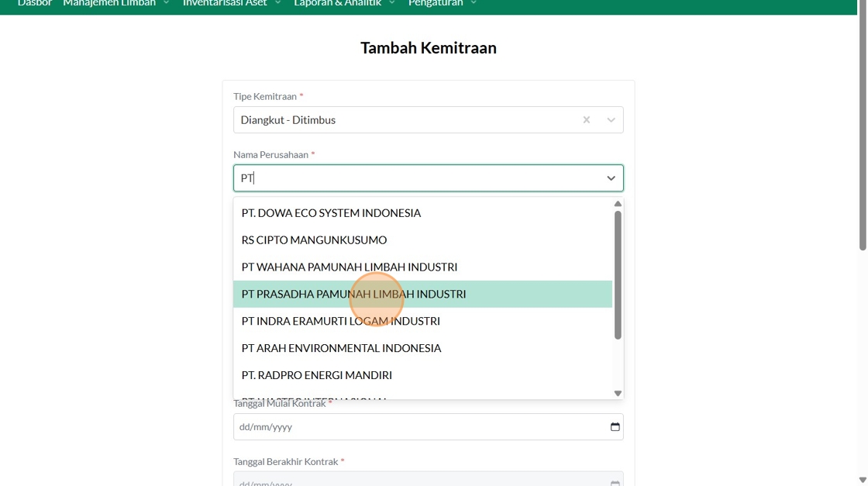Pick PT INDRA ERAMURTI LOGAM INDUSTRI
Viewport: 868px width, 486px height.
point(422,321)
